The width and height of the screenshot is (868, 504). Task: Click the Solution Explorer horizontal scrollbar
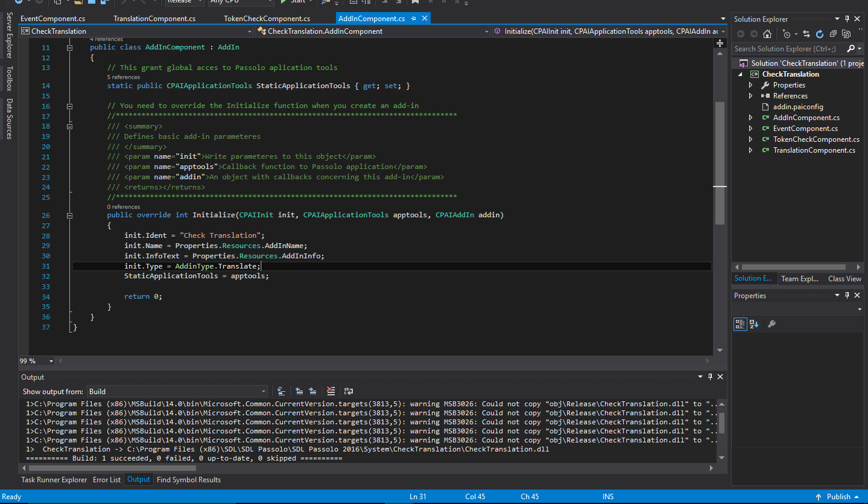(x=793, y=267)
